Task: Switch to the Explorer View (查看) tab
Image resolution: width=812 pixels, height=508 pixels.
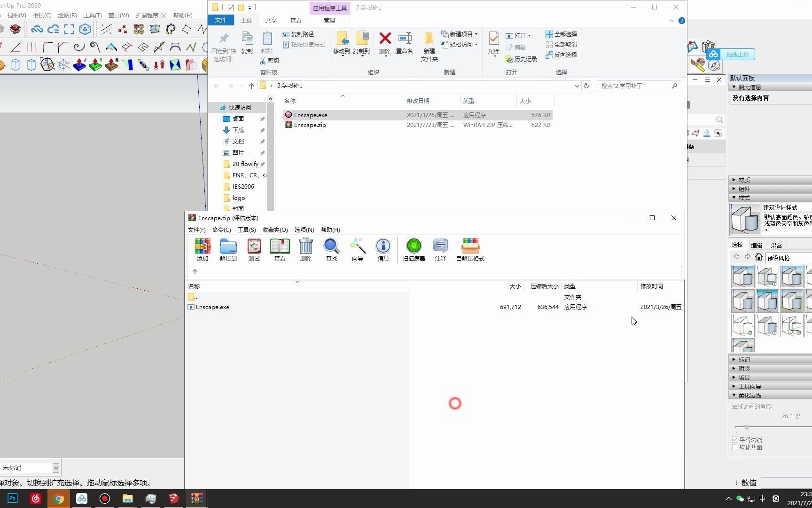Action: pyautogui.click(x=296, y=20)
